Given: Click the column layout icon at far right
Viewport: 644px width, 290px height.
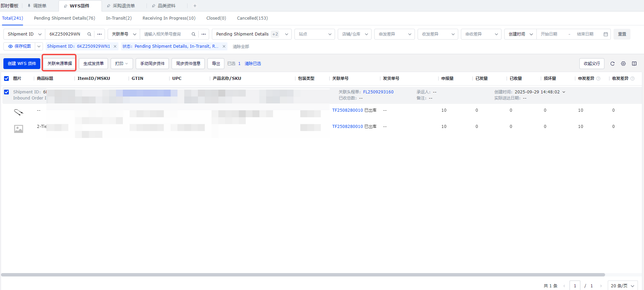Looking at the screenshot, I should pyautogui.click(x=634, y=64).
